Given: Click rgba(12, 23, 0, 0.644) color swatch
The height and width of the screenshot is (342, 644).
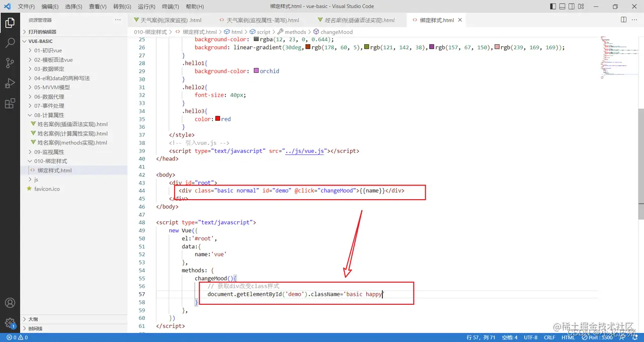Looking at the screenshot, I should pos(257,39).
